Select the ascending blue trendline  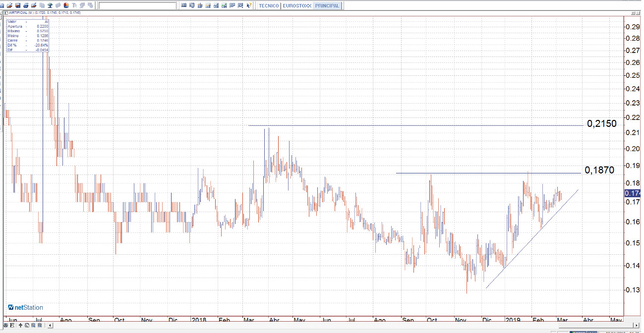pos(531,239)
